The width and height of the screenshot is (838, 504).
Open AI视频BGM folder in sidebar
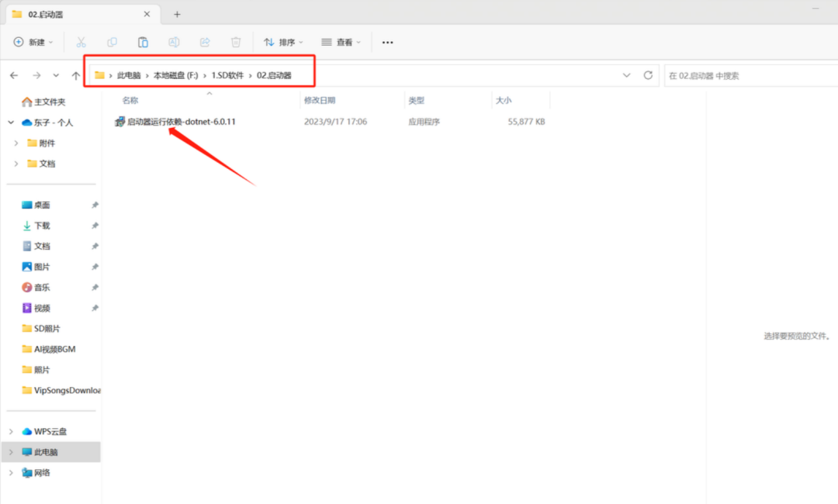54,349
